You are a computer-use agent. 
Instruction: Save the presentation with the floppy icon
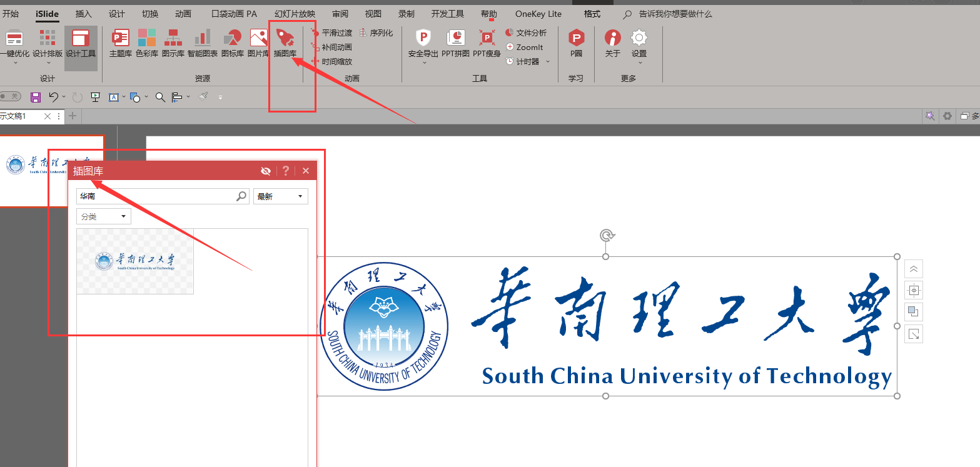pyautogui.click(x=36, y=97)
